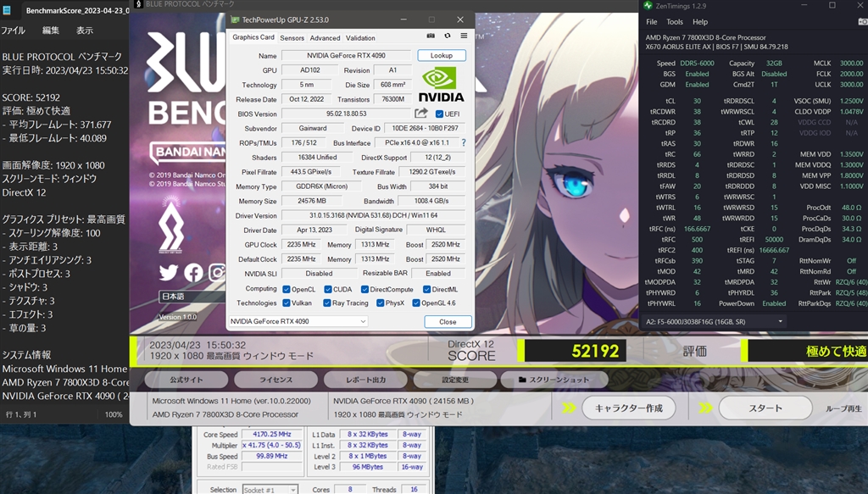Click the レポート出力 button
The image size is (868, 494).
(x=365, y=380)
